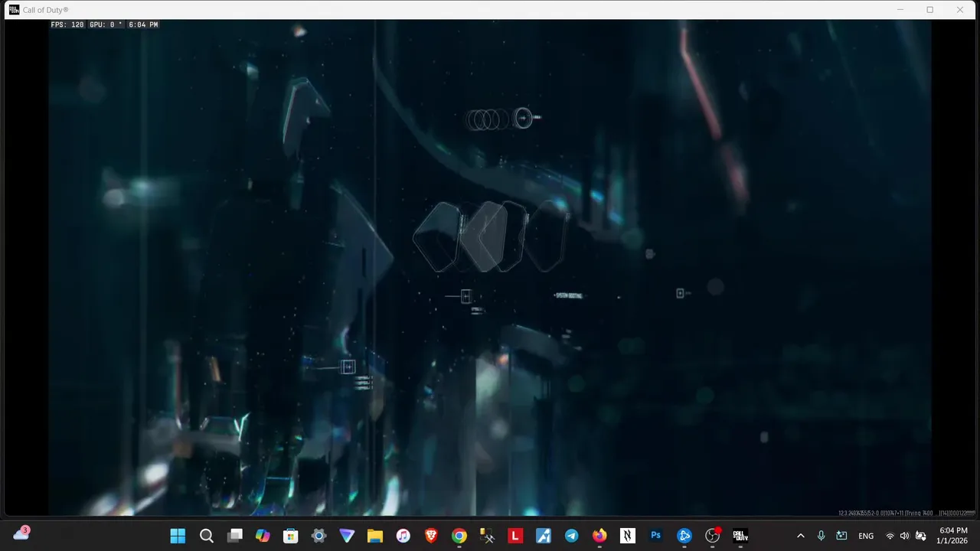The image size is (980, 551).
Task: Open the weather widget with badge 3
Action: (21, 533)
